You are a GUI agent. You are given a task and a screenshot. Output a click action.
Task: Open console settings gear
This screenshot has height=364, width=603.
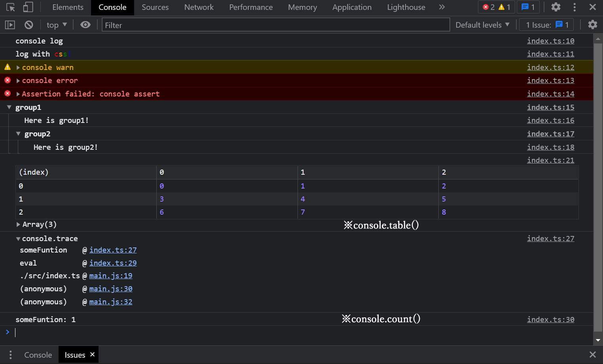click(x=593, y=25)
